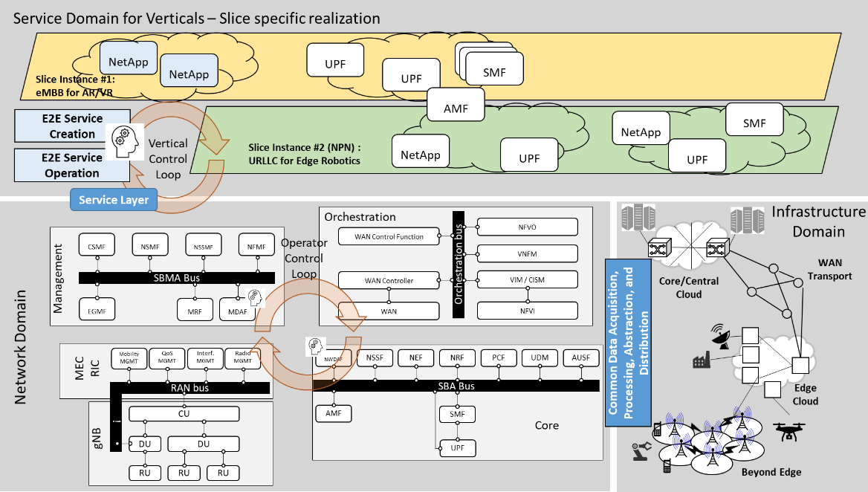Image resolution: width=868 pixels, height=492 pixels.
Task: Click the E2E Service Creation box
Action: 73,126
